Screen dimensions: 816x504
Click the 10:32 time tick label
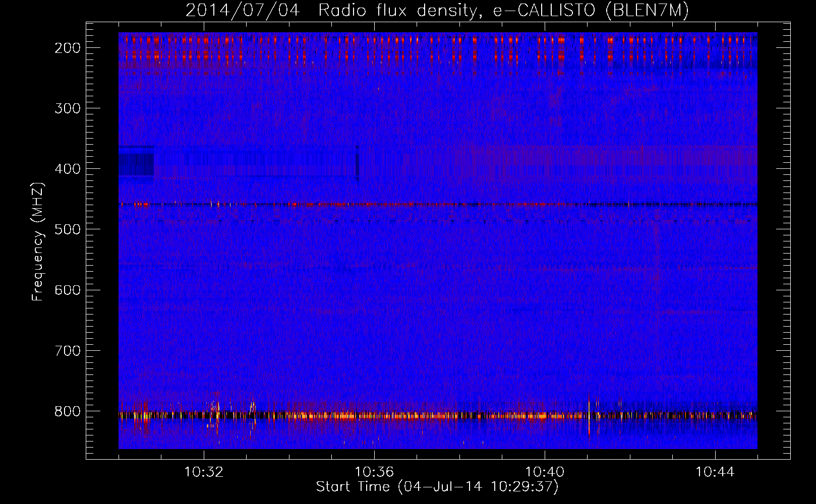tap(204, 472)
